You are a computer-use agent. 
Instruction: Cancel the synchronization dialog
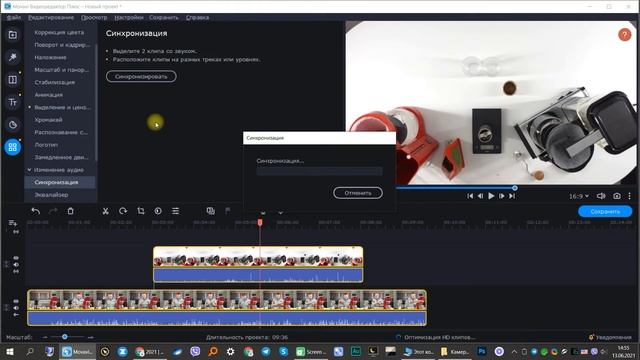358,193
